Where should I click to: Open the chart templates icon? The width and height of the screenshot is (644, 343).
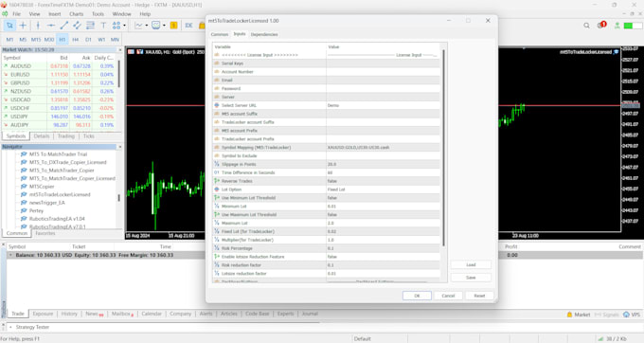coord(156,26)
